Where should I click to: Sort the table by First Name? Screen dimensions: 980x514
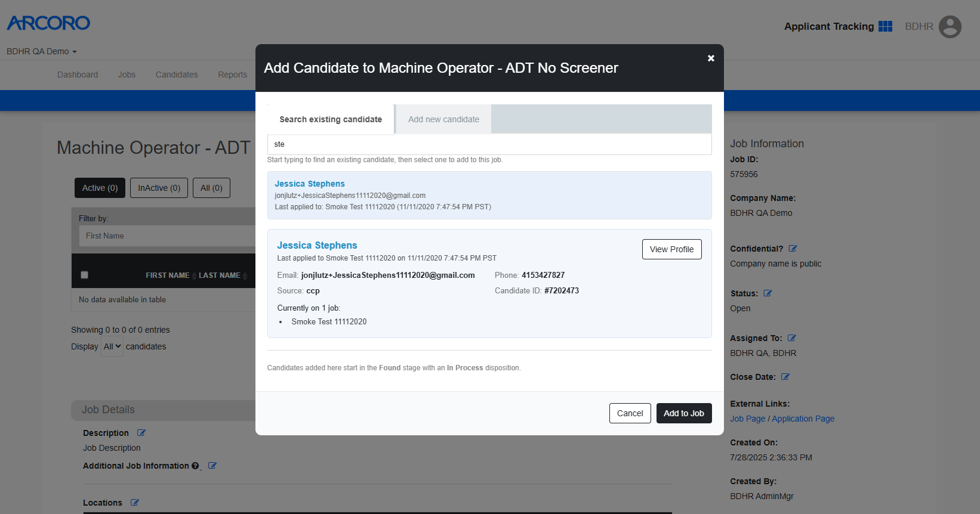pyautogui.click(x=168, y=275)
